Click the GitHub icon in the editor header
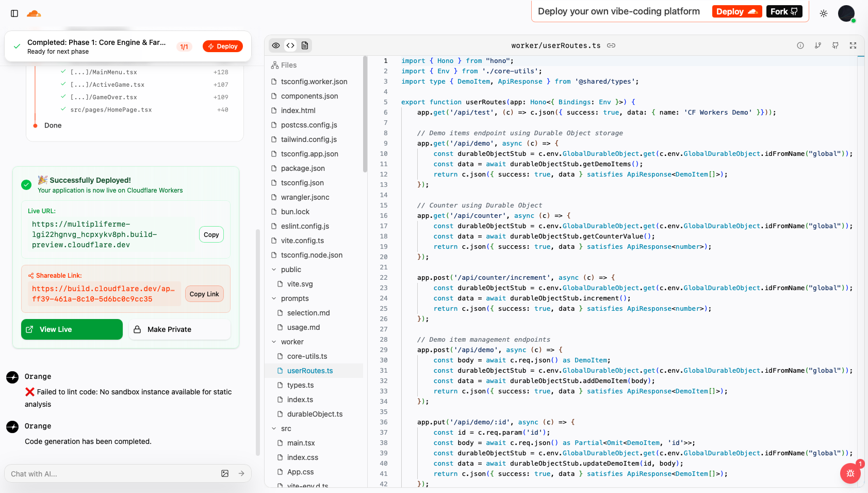This screenshot has height=493, width=868. [x=836, y=45]
